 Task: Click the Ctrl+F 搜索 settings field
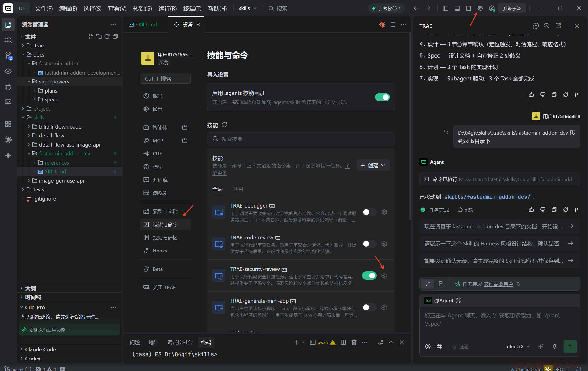tap(165, 79)
